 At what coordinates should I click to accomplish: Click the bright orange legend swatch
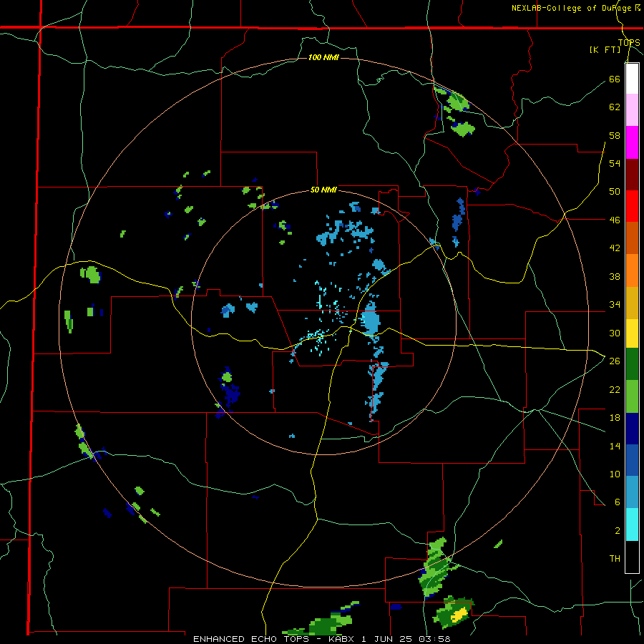[632, 270]
